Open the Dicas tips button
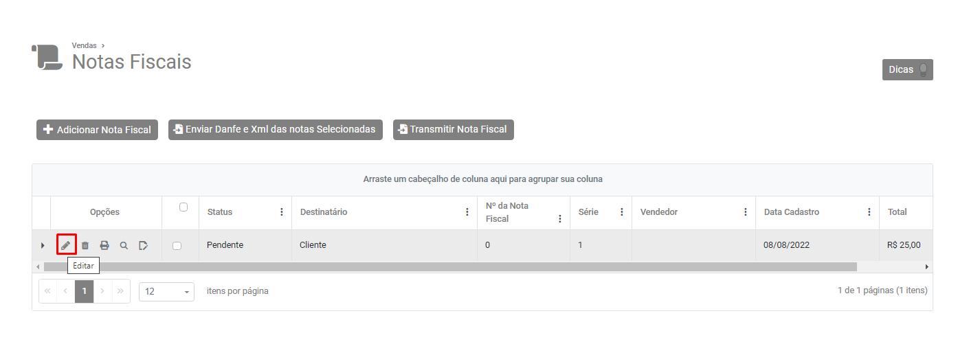The image size is (980, 342). pyautogui.click(x=907, y=69)
